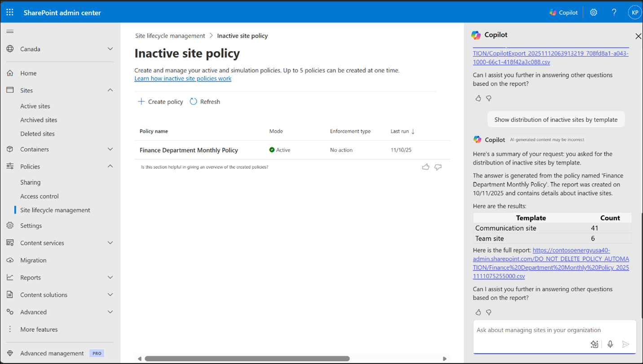This screenshot has width=643, height=364.
Task: Click the send arrow in the Copilot chat
Action: pos(625,344)
